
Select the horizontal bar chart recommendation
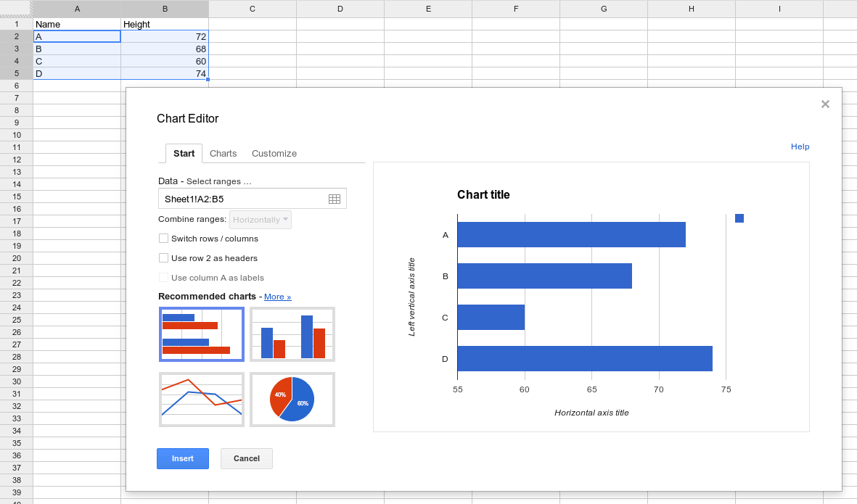[x=201, y=334]
